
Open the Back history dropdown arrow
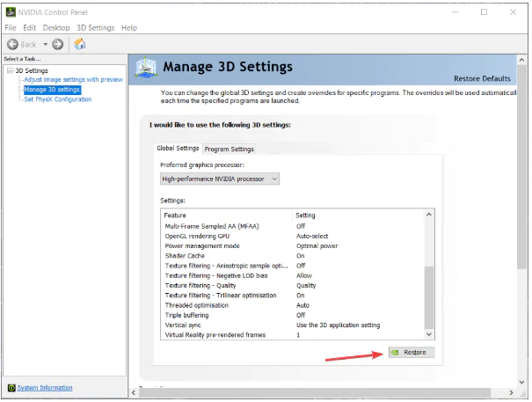pyautogui.click(x=44, y=44)
